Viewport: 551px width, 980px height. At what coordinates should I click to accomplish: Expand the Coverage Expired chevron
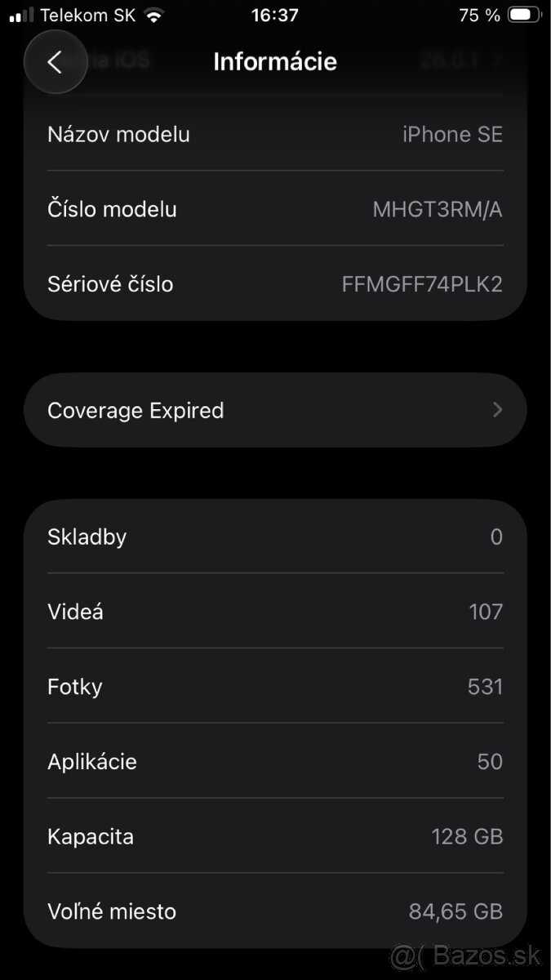point(498,410)
